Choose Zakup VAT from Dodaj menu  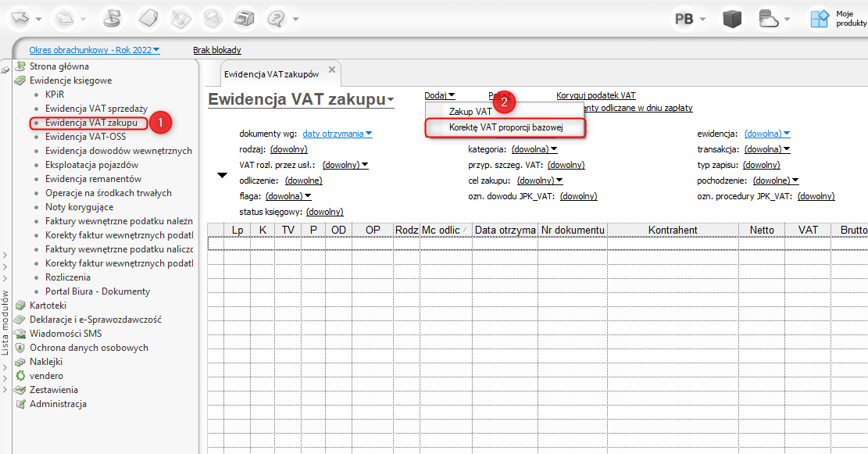(x=470, y=111)
